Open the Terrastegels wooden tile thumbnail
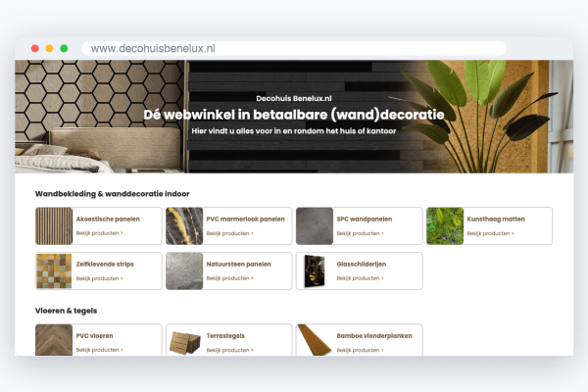The height and width of the screenshot is (392, 588). [x=185, y=342]
